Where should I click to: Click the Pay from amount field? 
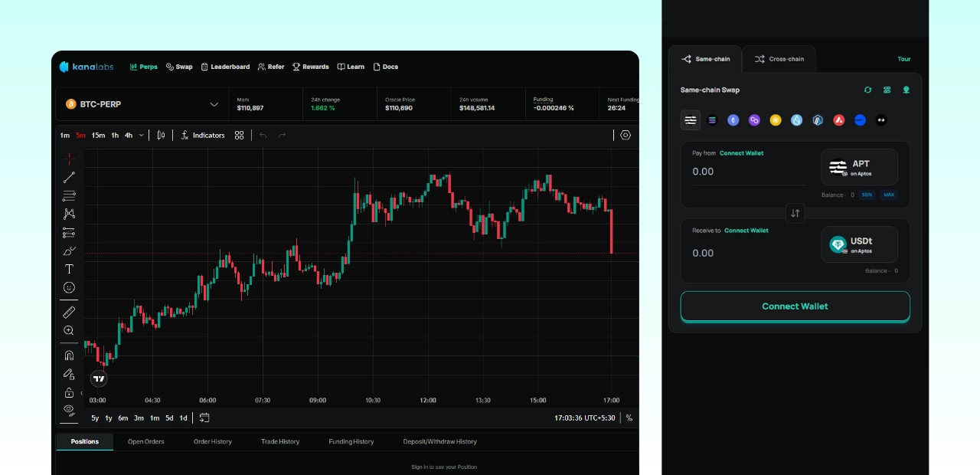(x=749, y=172)
